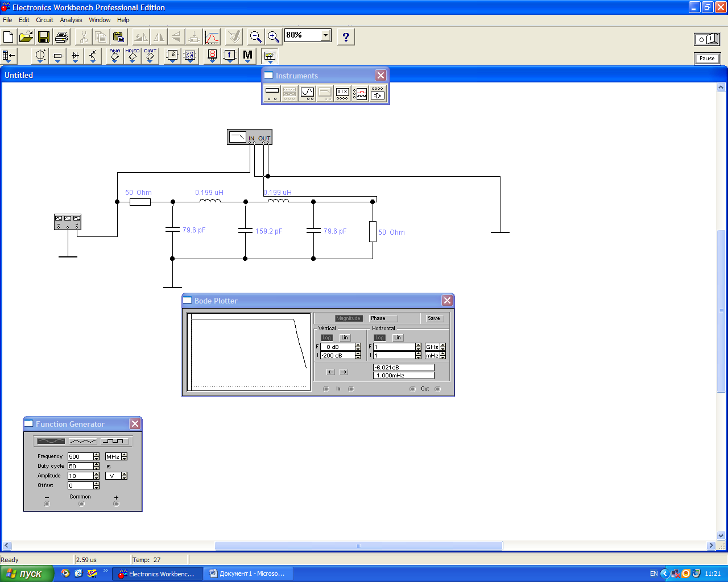Set Horizontal scale to Log
The width and height of the screenshot is (728, 582).
[x=379, y=338]
